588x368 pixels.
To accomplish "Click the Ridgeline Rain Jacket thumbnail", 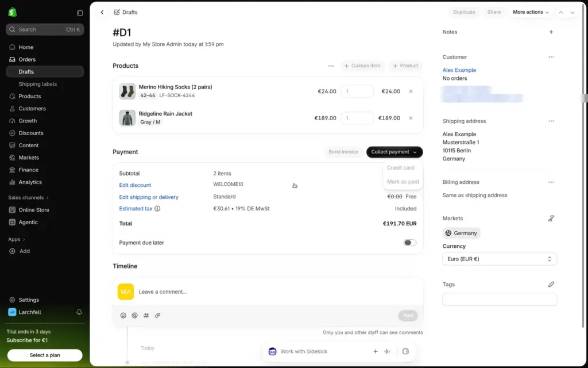I will pyautogui.click(x=127, y=118).
